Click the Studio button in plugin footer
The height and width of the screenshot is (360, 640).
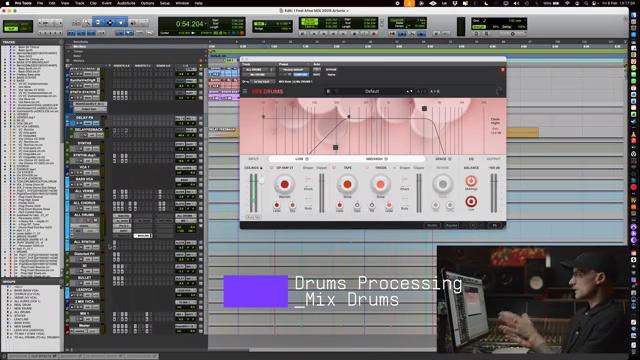click(432, 225)
